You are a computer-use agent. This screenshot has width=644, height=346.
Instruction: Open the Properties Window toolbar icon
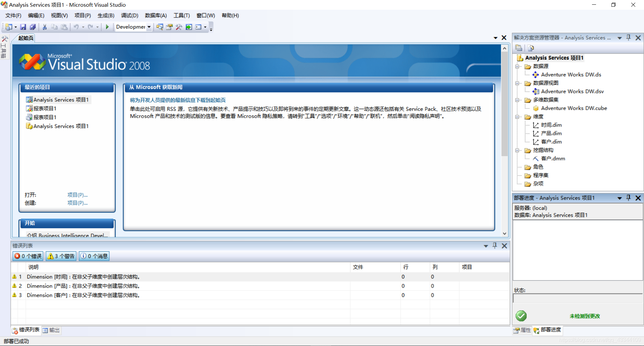(x=169, y=27)
